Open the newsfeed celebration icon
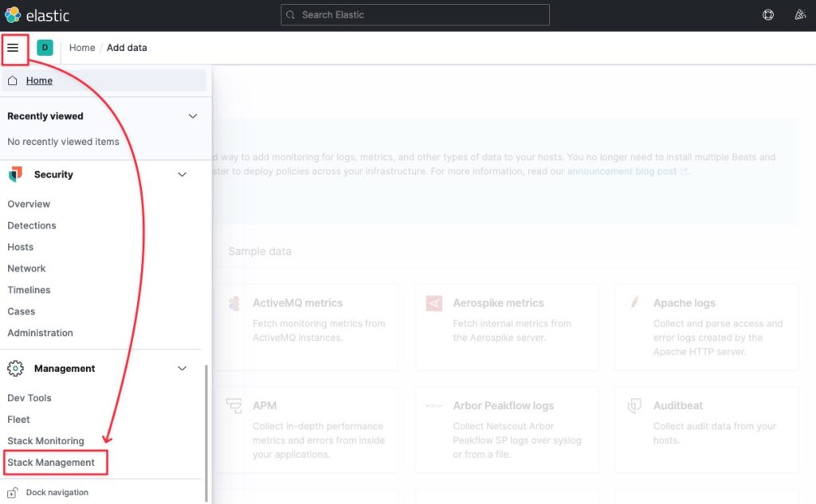 coord(800,14)
